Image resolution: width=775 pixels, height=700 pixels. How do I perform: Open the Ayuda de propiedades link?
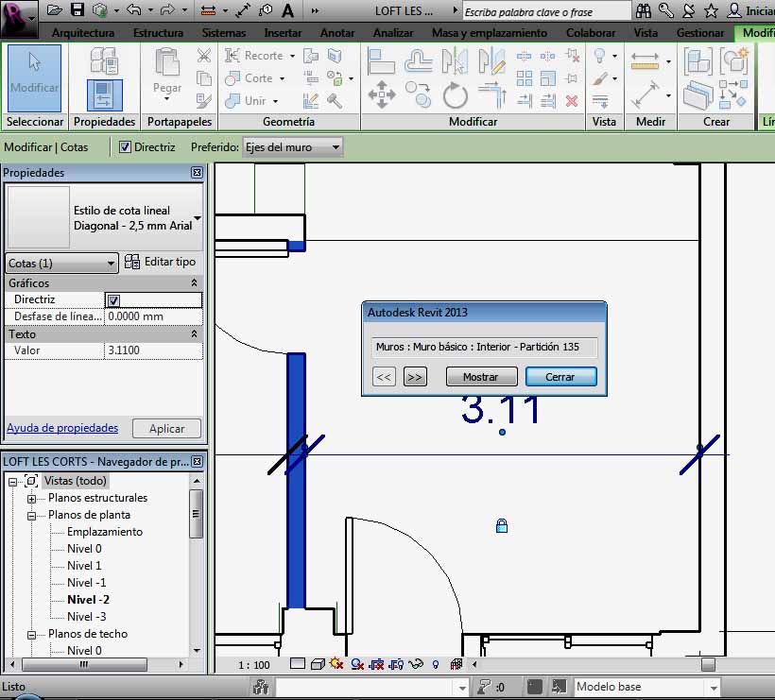coord(62,428)
